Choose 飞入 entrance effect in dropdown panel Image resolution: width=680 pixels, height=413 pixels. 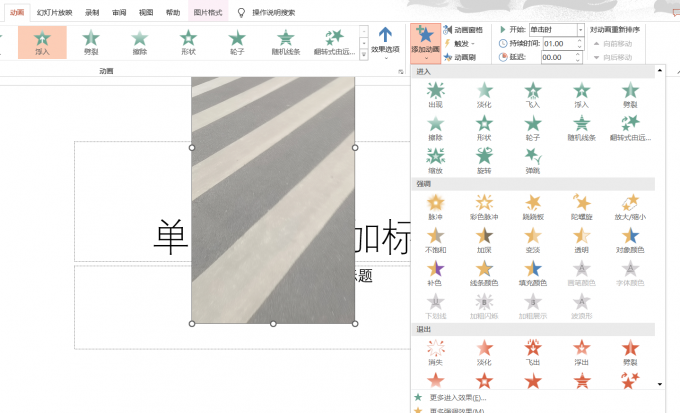coord(533,95)
